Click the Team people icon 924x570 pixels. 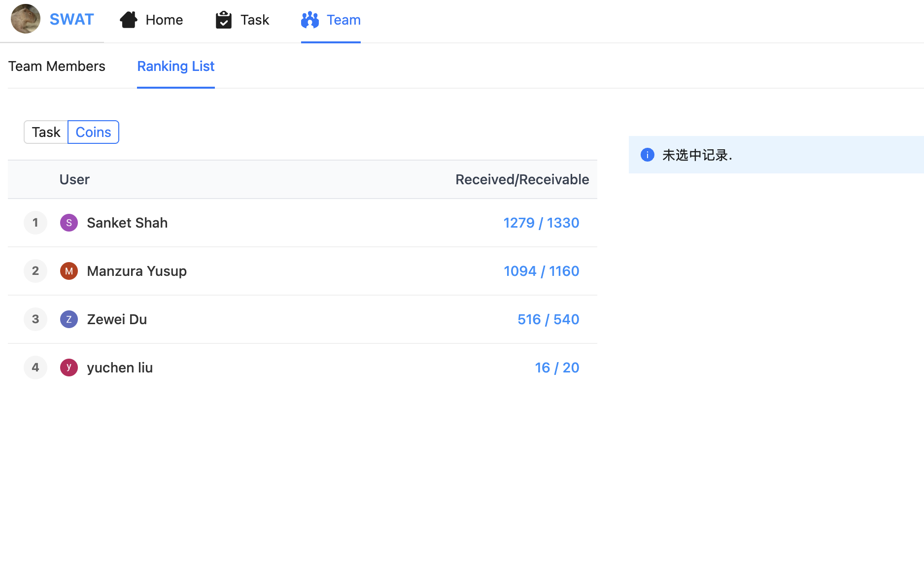coord(310,20)
